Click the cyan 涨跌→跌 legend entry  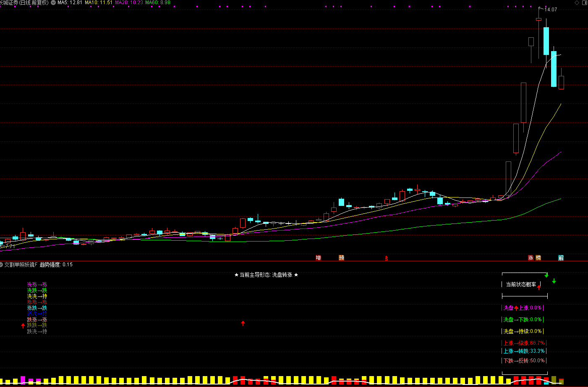point(37,308)
